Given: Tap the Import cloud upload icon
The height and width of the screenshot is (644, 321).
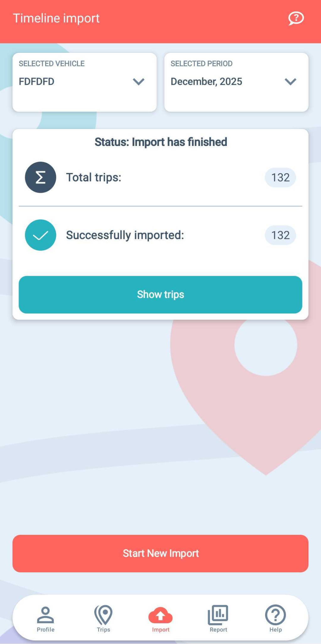Looking at the screenshot, I should [160, 615].
